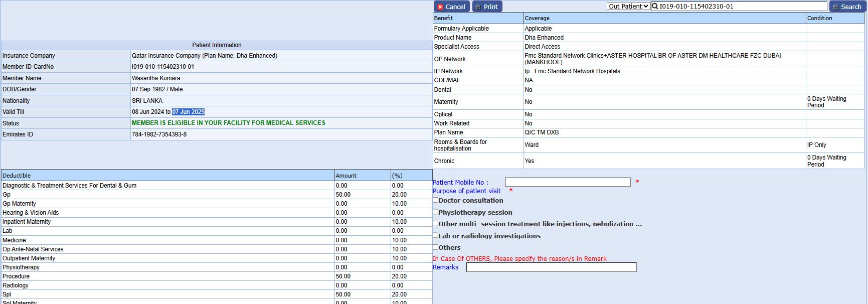Image resolution: width=868 pixels, height=304 pixels.
Task: Click the red Cancel icon
Action: point(440,7)
